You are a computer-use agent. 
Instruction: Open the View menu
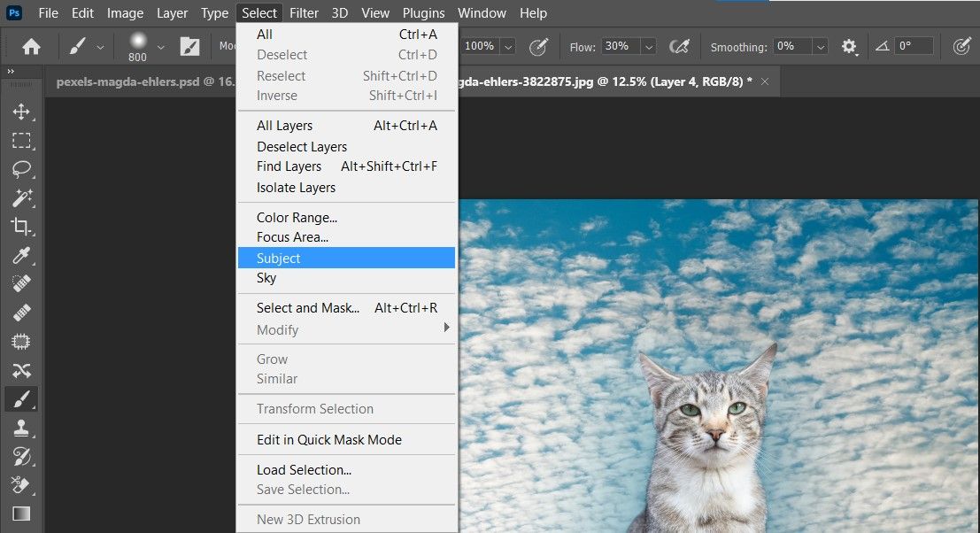pyautogui.click(x=375, y=13)
